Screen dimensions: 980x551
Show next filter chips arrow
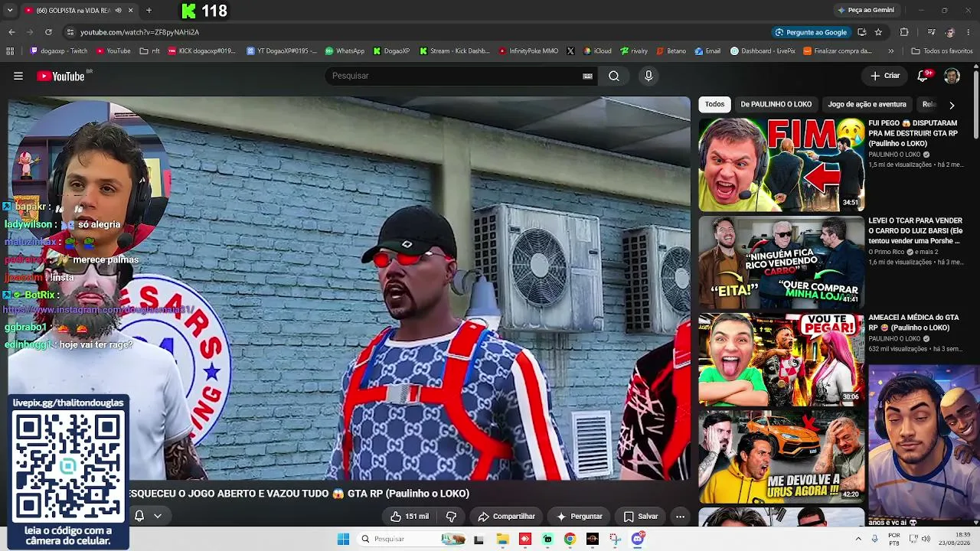(x=952, y=105)
